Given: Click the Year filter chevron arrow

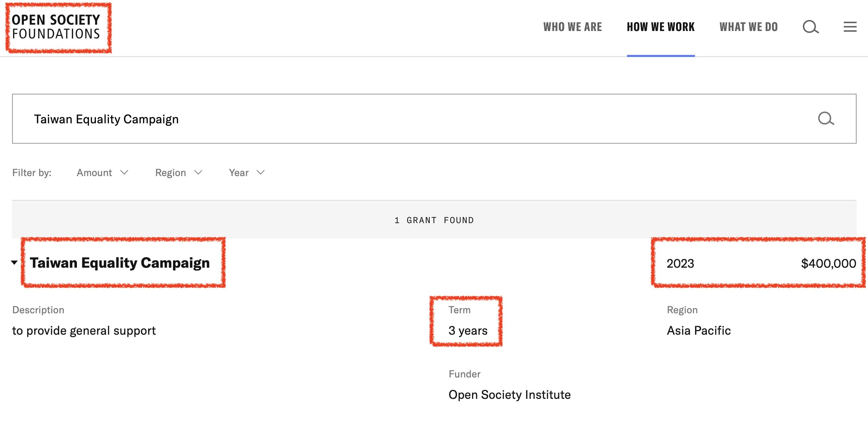Looking at the screenshot, I should pyautogui.click(x=261, y=173).
